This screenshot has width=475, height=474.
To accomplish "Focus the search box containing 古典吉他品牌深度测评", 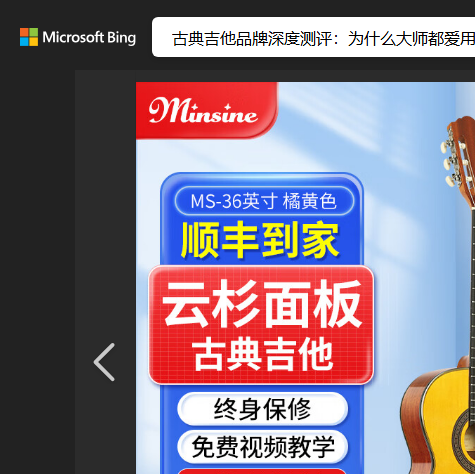I will (x=313, y=37).
